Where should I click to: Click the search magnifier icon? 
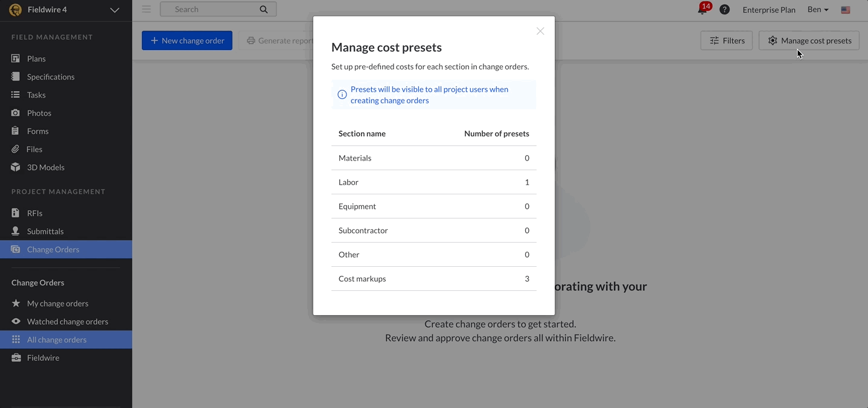(264, 9)
